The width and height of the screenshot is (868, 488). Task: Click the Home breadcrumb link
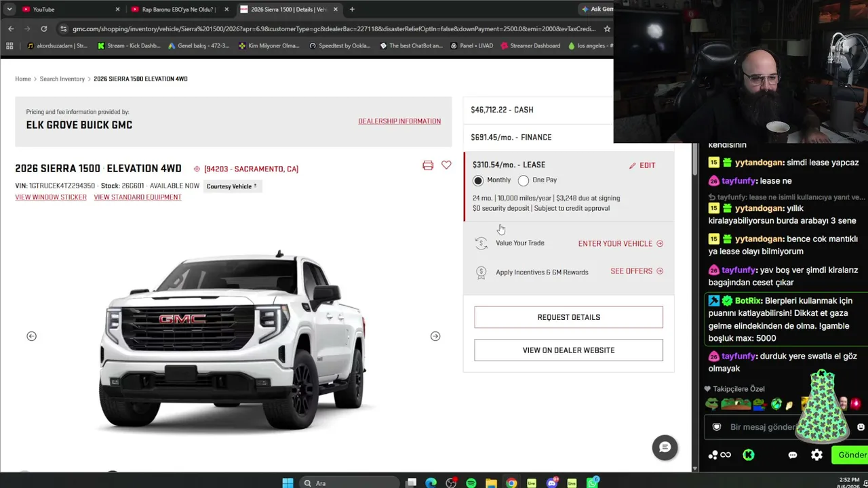pos(23,79)
